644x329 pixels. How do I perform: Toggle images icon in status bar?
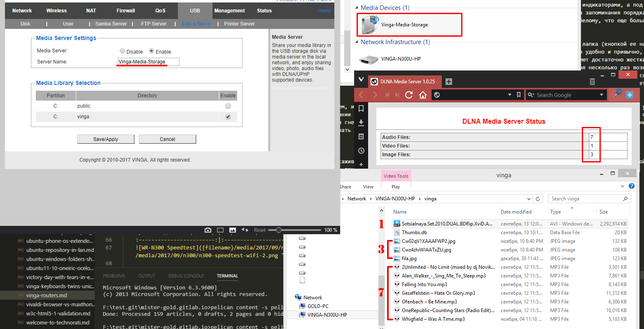tap(233, 230)
